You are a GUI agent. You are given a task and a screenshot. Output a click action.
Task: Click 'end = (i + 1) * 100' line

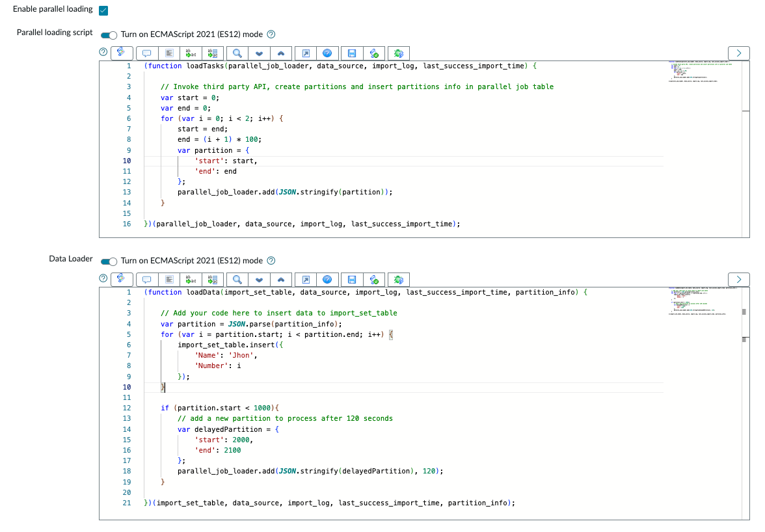point(220,139)
